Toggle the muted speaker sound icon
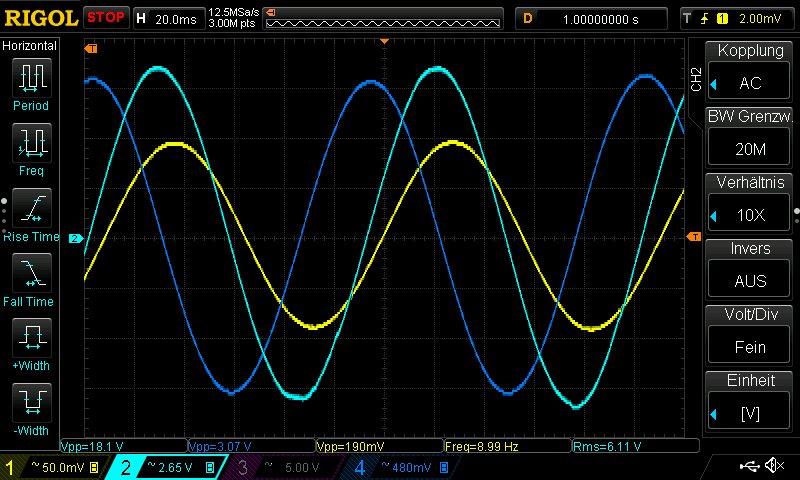 [x=774, y=465]
